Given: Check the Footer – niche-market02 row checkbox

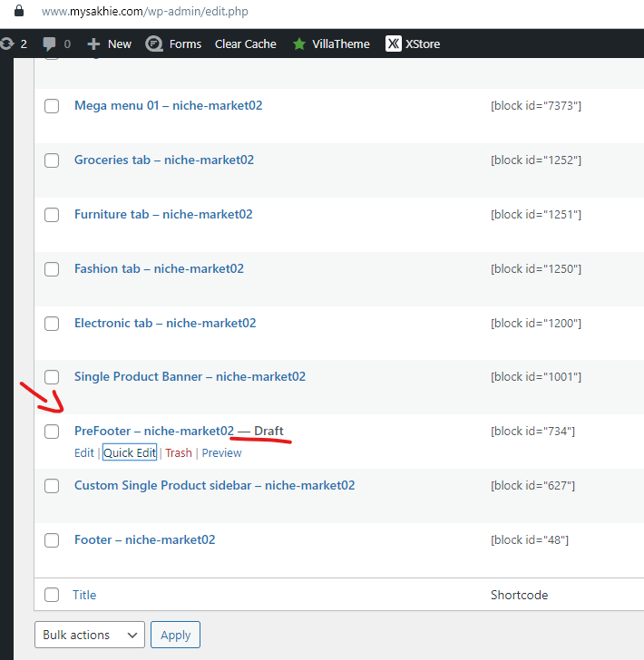Looking at the screenshot, I should (52, 540).
